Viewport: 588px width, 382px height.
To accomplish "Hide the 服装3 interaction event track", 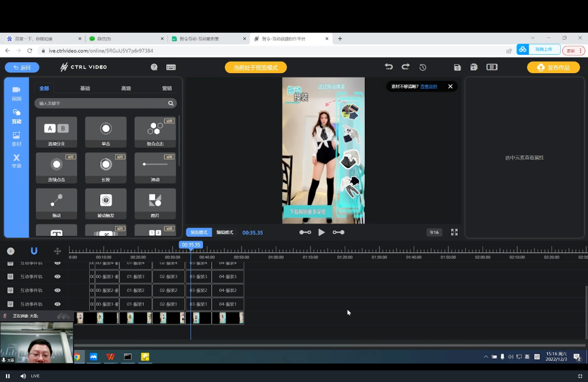I will (x=57, y=277).
